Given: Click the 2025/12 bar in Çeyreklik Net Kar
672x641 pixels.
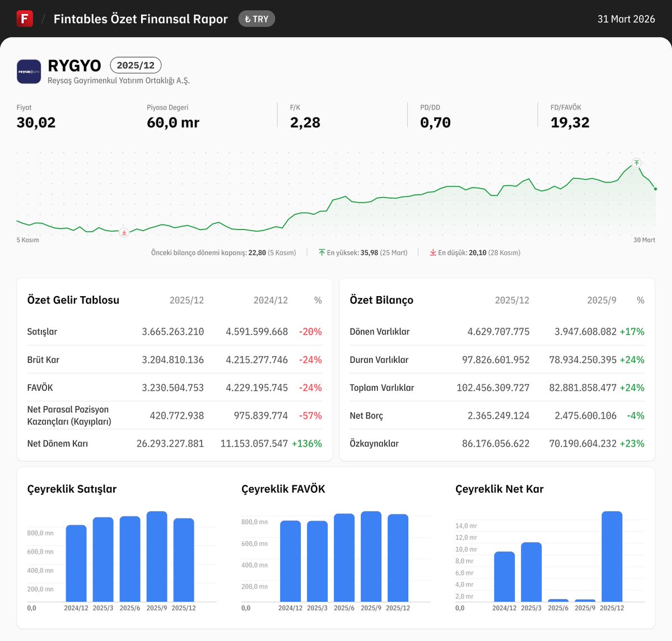Looking at the screenshot, I should 612,556.
